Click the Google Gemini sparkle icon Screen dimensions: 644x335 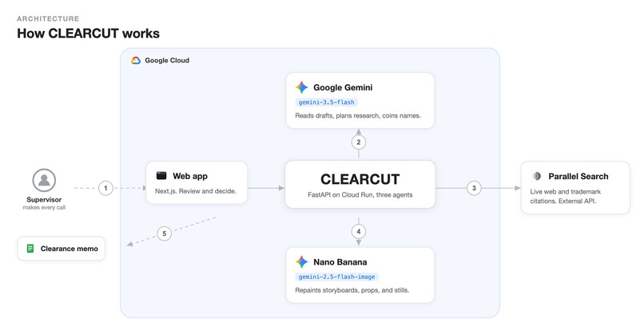[x=302, y=87]
